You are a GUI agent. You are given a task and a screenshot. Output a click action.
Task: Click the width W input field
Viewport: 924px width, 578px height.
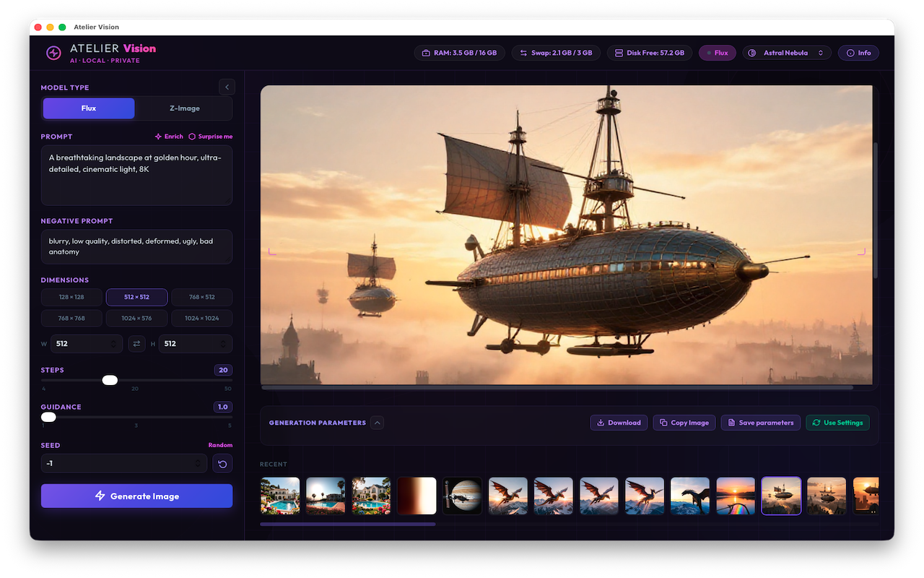coord(87,344)
